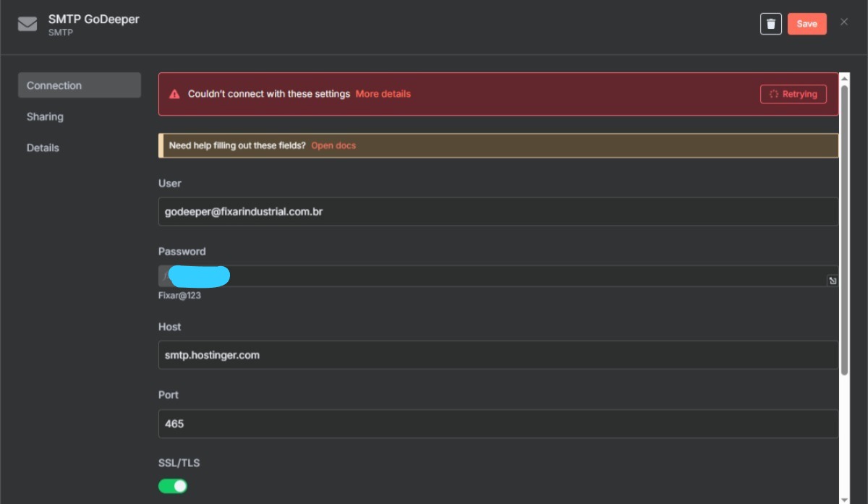Click the Fixar@123 hint text

coord(179,296)
